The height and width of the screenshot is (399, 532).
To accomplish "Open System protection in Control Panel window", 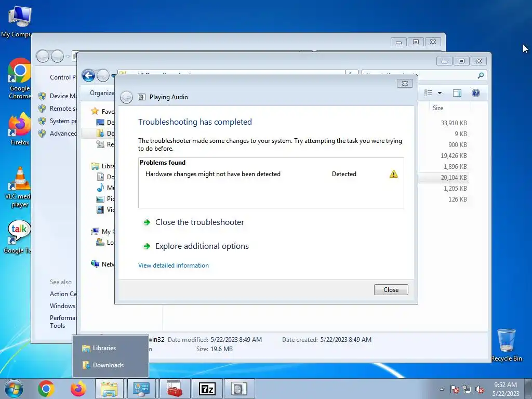I will click(63, 121).
